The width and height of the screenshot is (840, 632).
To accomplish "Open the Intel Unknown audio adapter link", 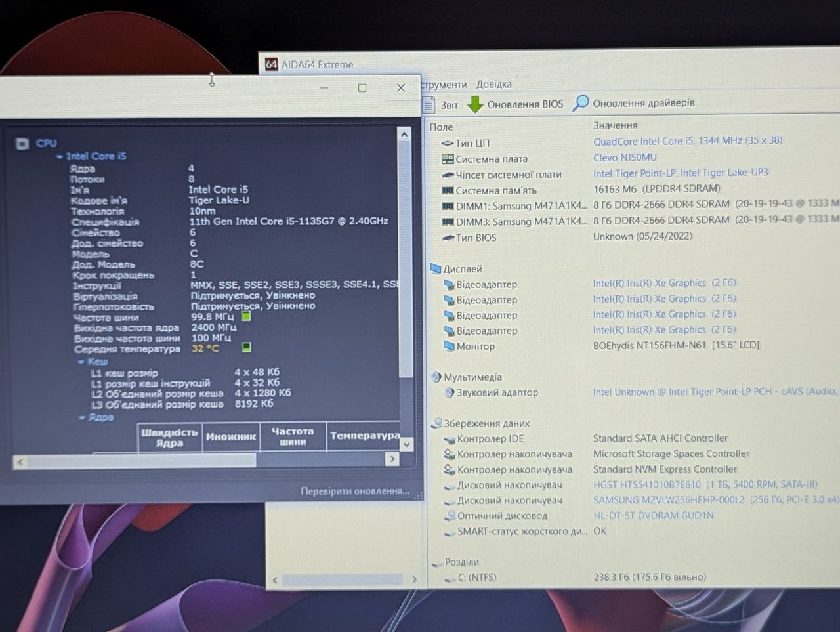I will [715, 392].
